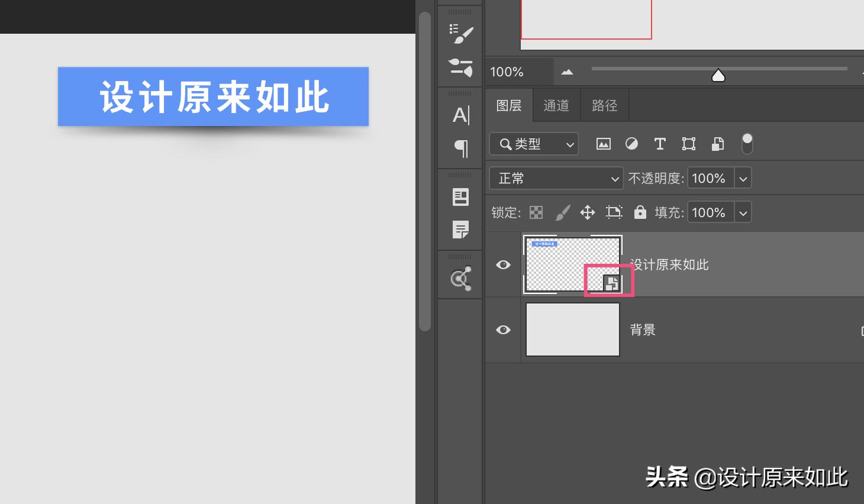Switch to the 路径 paths tab
This screenshot has width=864, height=504.
[x=604, y=105]
